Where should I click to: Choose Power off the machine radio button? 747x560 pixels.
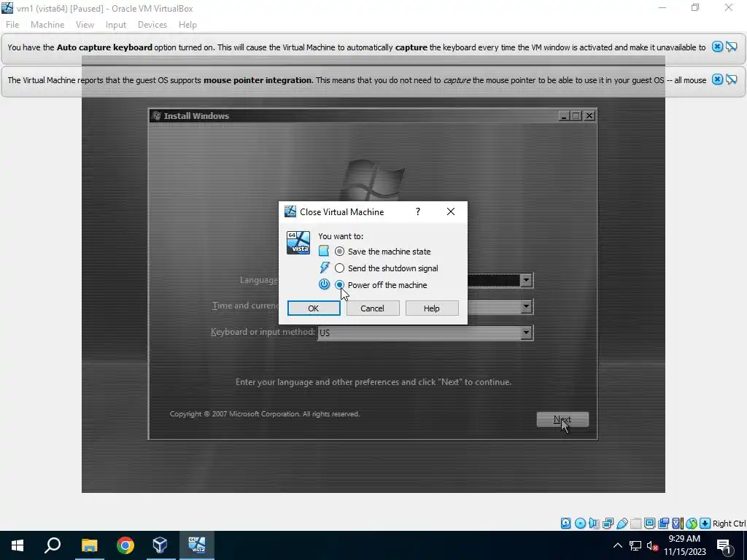click(339, 285)
